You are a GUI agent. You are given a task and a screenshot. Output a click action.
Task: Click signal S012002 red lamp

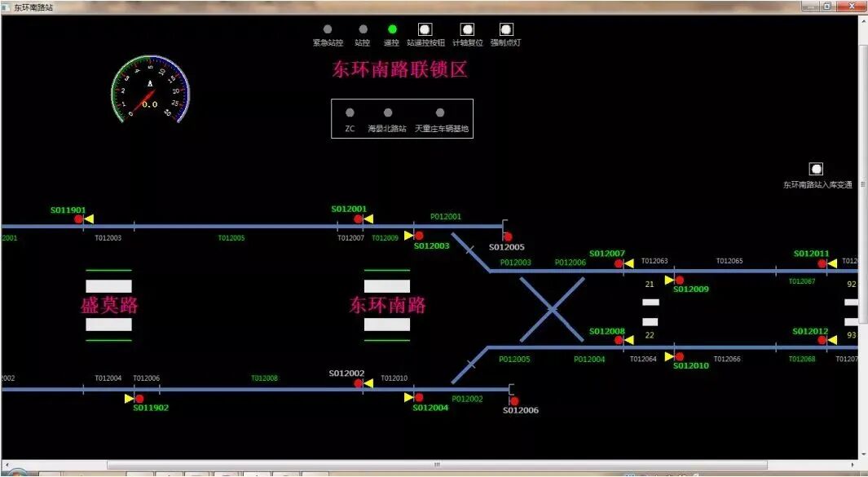(358, 383)
